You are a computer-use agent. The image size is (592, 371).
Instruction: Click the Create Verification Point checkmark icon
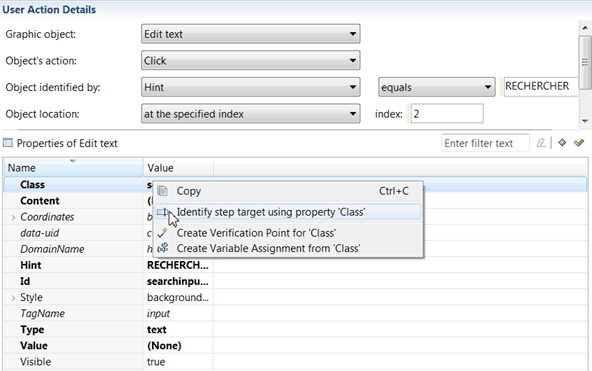click(162, 233)
